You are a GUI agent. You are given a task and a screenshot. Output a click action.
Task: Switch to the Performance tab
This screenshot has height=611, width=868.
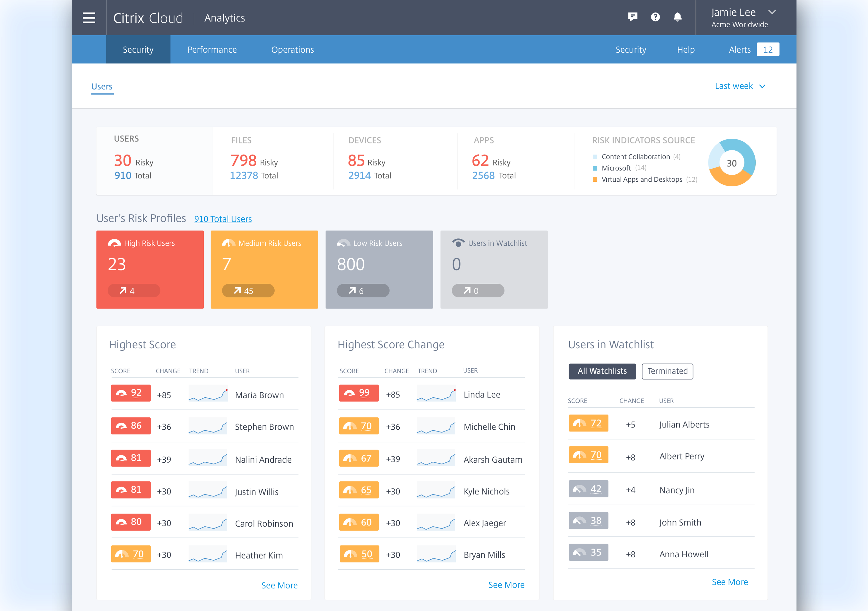point(212,50)
